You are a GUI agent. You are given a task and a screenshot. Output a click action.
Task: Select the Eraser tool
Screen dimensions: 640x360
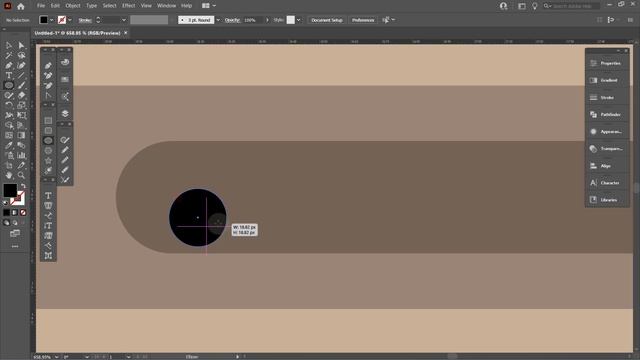tap(21, 95)
